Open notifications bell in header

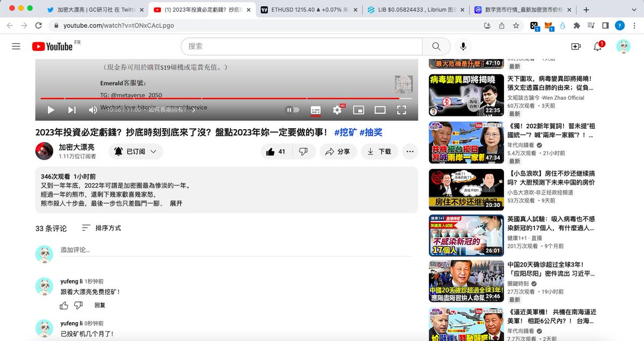(597, 47)
